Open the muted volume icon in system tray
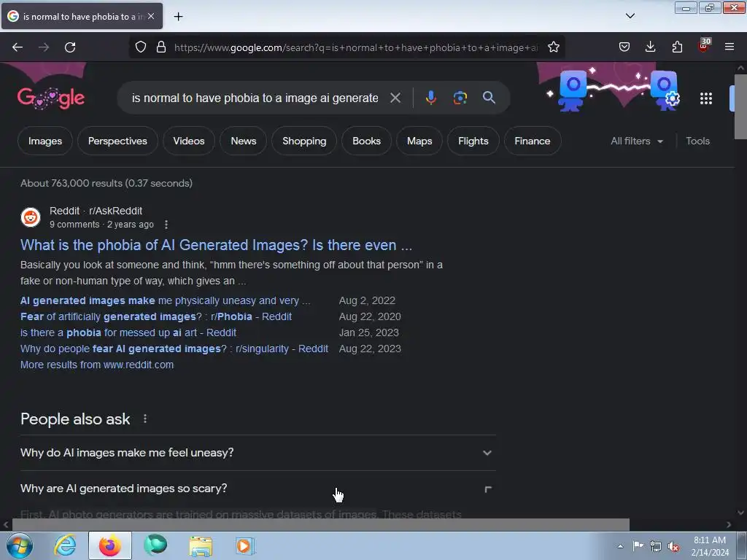The image size is (747, 560). pos(673,546)
